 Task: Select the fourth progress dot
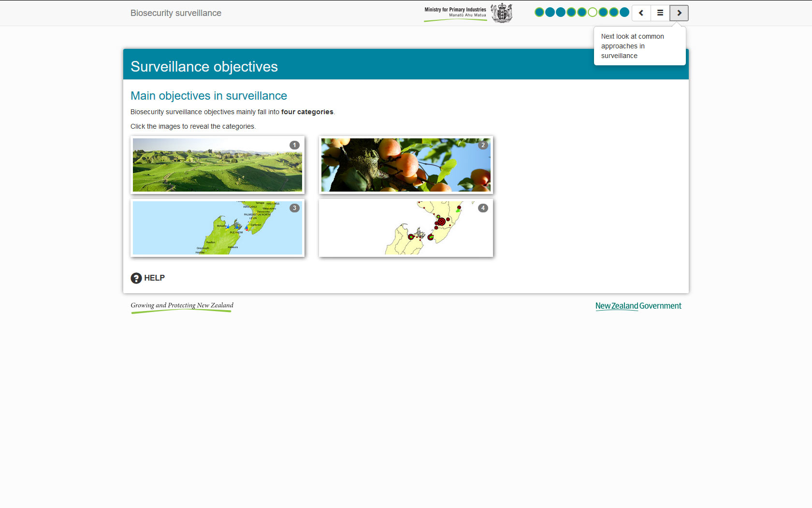[x=571, y=12]
